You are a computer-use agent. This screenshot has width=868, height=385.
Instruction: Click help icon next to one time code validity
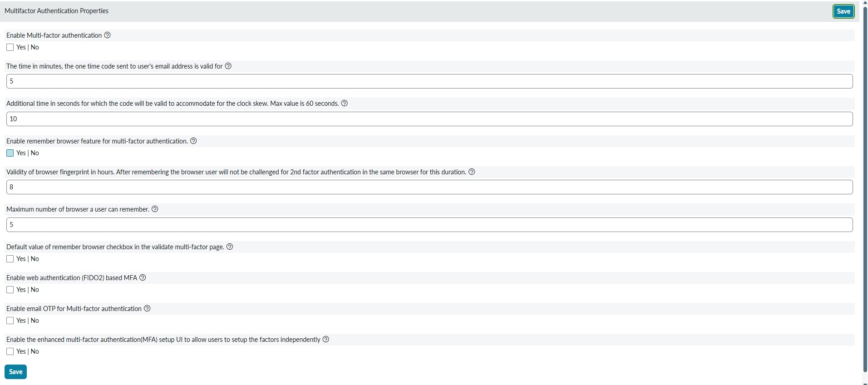pyautogui.click(x=228, y=66)
